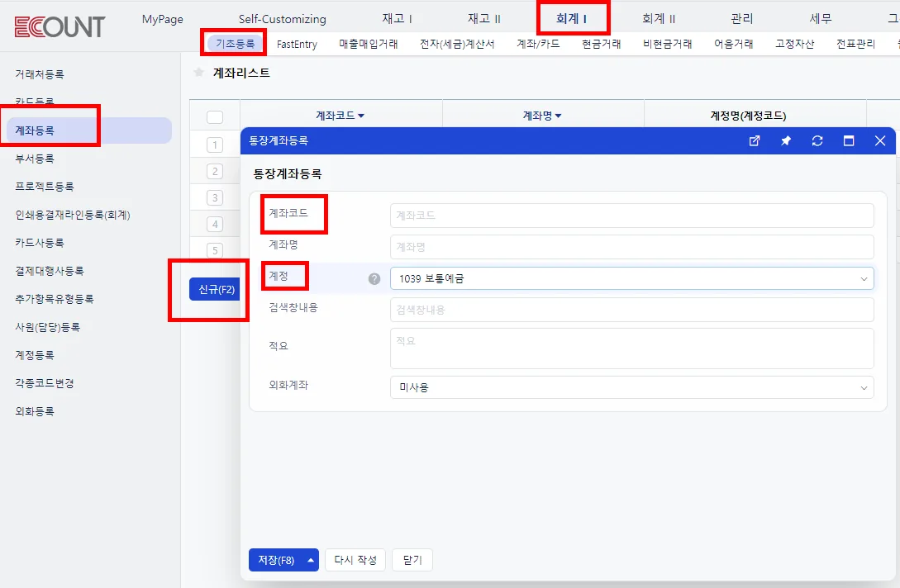Viewport: 900px width, 588px height.
Task: Close the 통장계좌등록 dialog with X
Action: pyautogui.click(x=880, y=140)
